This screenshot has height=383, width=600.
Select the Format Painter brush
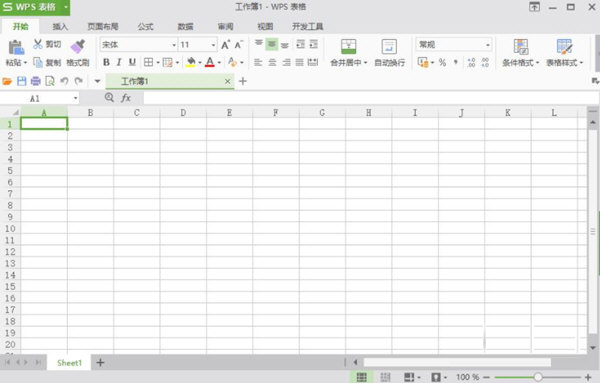78,47
